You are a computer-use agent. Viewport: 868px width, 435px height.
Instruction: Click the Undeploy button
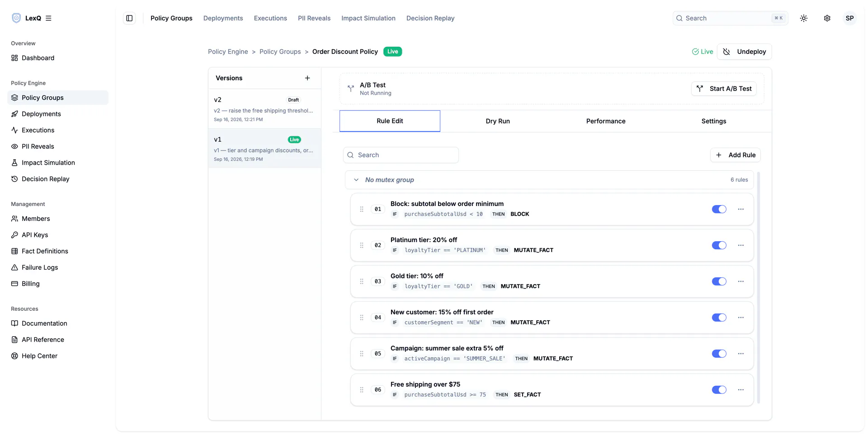(744, 51)
